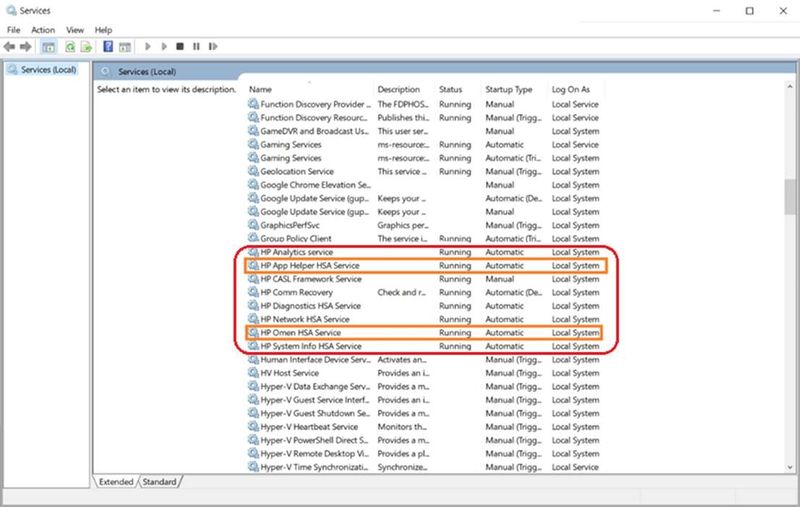Viewport: 800px width, 507px height.
Task: Open the File menu
Action: click(14, 30)
